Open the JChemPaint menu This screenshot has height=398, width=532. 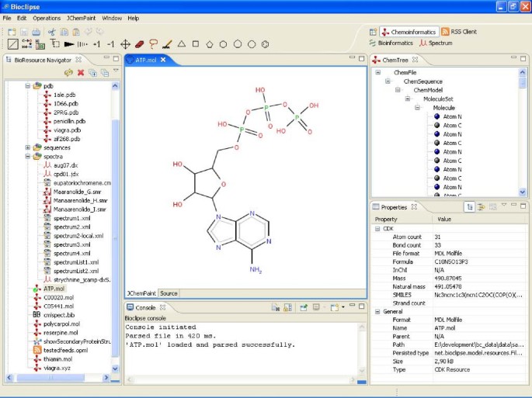point(81,19)
